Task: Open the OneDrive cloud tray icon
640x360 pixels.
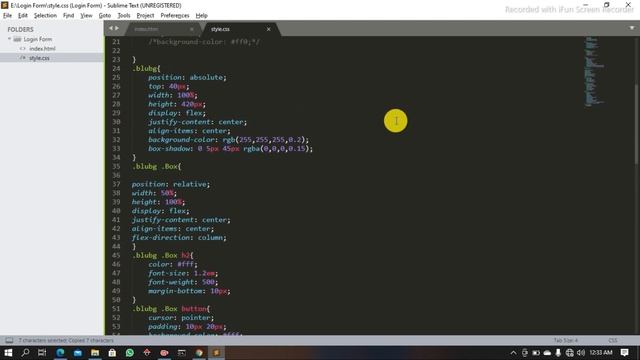Action: tap(547, 353)
